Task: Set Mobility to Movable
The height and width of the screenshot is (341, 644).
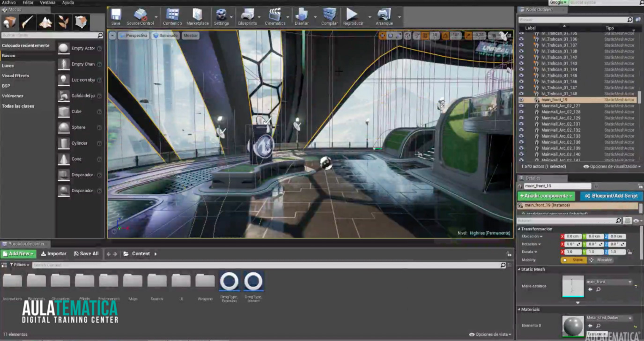Action: (600, 260)
